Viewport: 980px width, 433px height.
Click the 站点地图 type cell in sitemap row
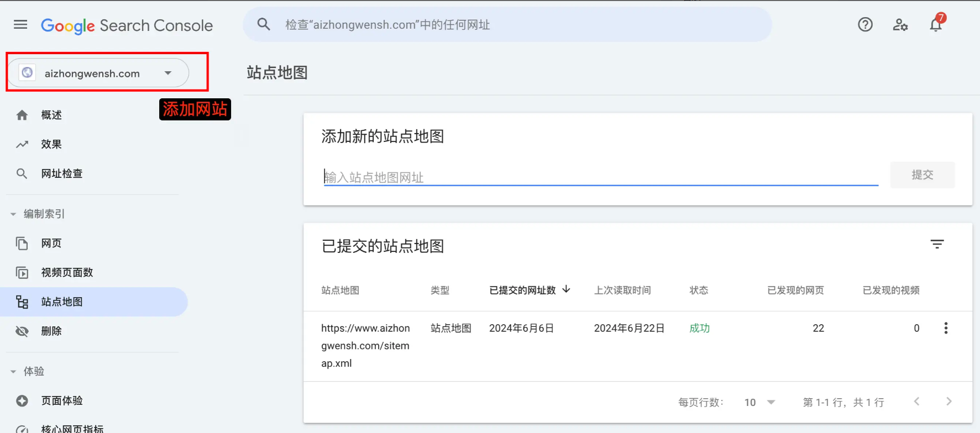451,328
